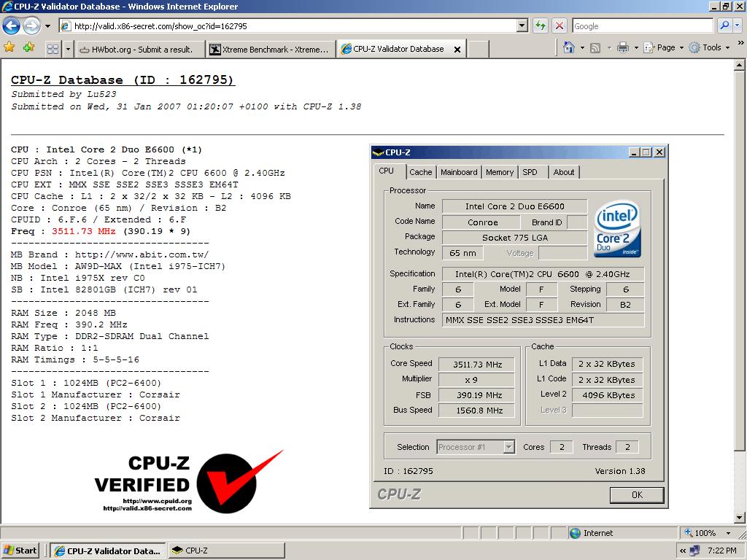Click the 7:22 PM taskbar clock
The width and height of the screenshot is (747, 560).
[721, 551]
